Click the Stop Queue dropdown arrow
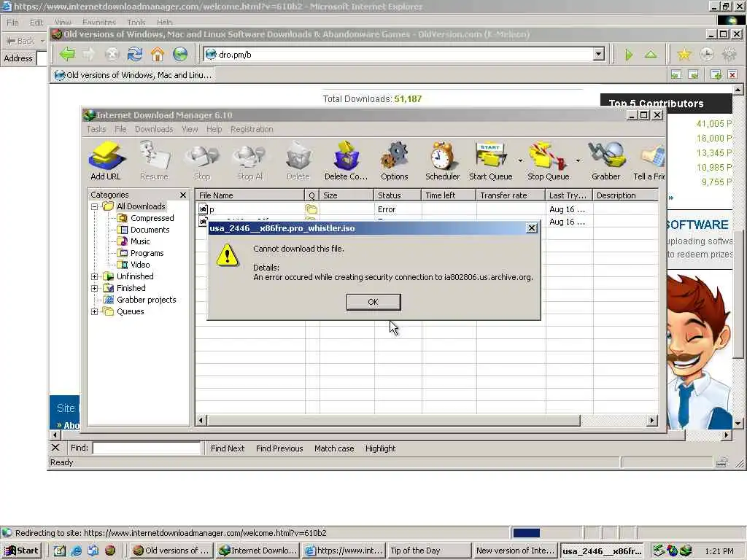 578,161
